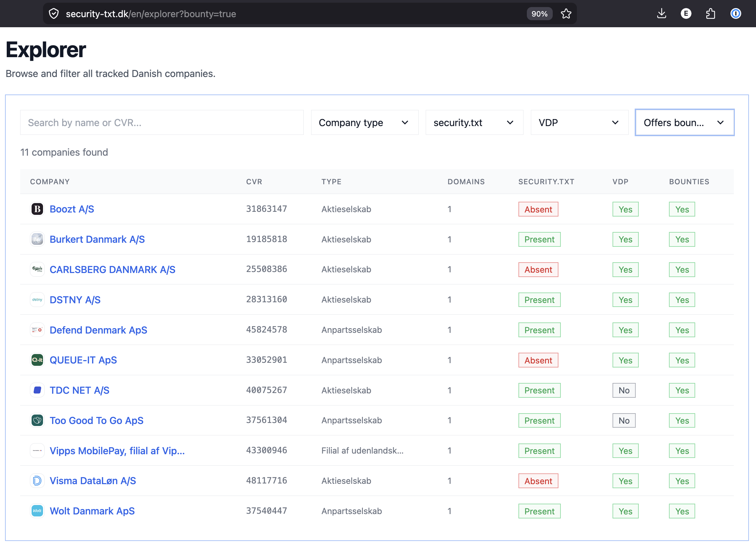
Task: Click the COMPANY column header
Action: tap(50, 182)
